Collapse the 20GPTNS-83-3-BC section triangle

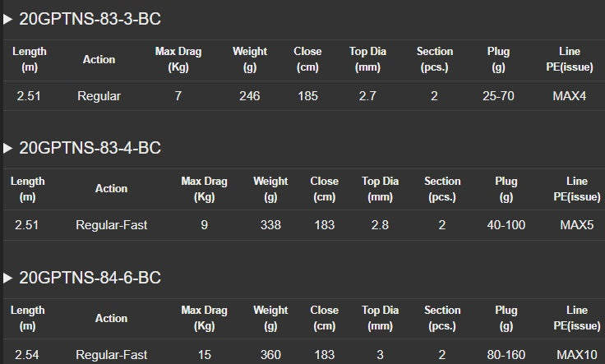coord(8,19)
